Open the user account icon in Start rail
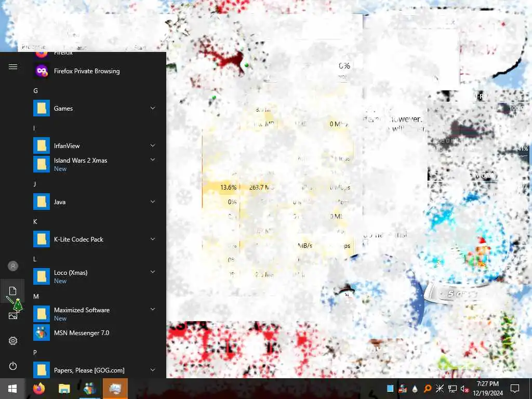The image size is (532, 399). coord(13,266)
